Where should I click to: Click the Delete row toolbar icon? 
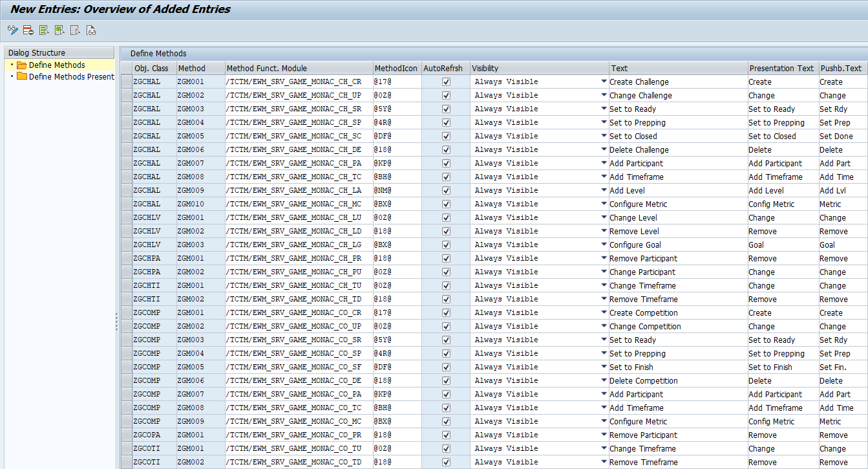[28, 30]
